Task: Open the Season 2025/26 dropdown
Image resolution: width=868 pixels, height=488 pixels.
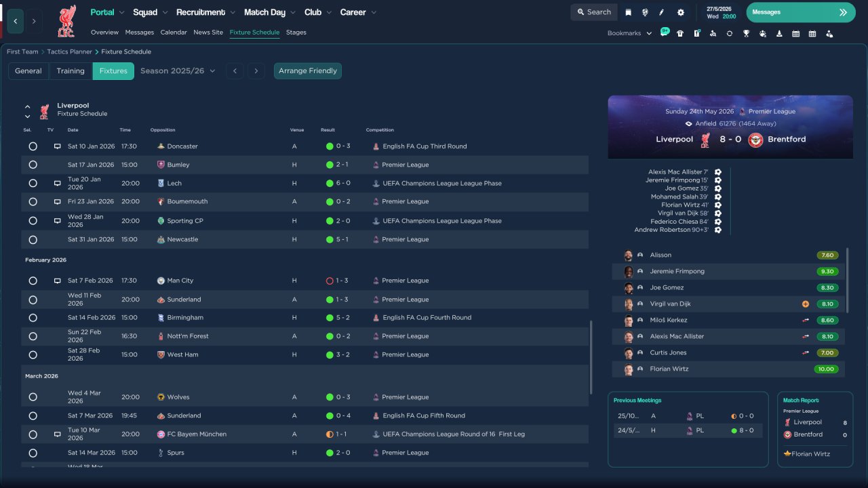Action: pyautogui.click(x=178, y=71)
